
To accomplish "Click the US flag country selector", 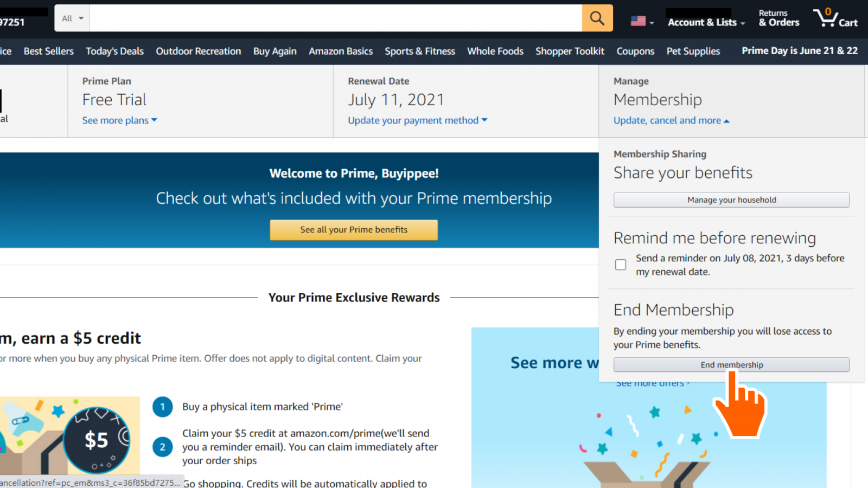I will pos(642,21).
